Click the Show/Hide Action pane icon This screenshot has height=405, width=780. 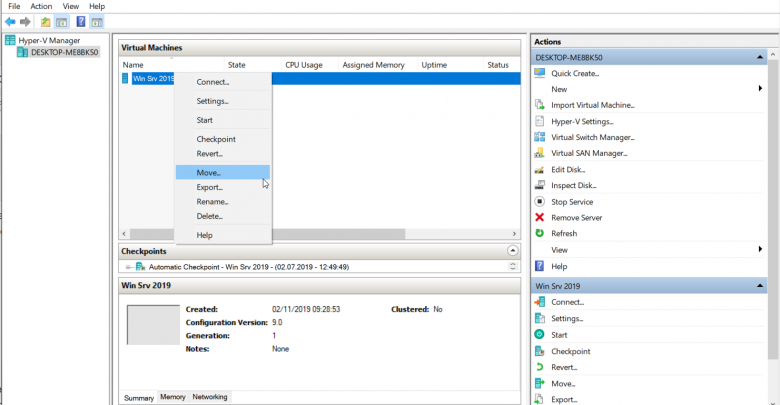97,22
